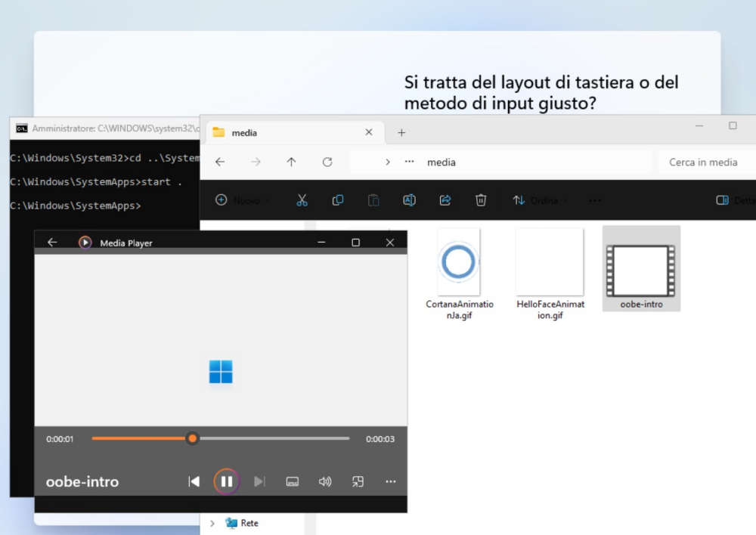
Task: Open subtitles options in Media Player
Action: click(292, 481)
